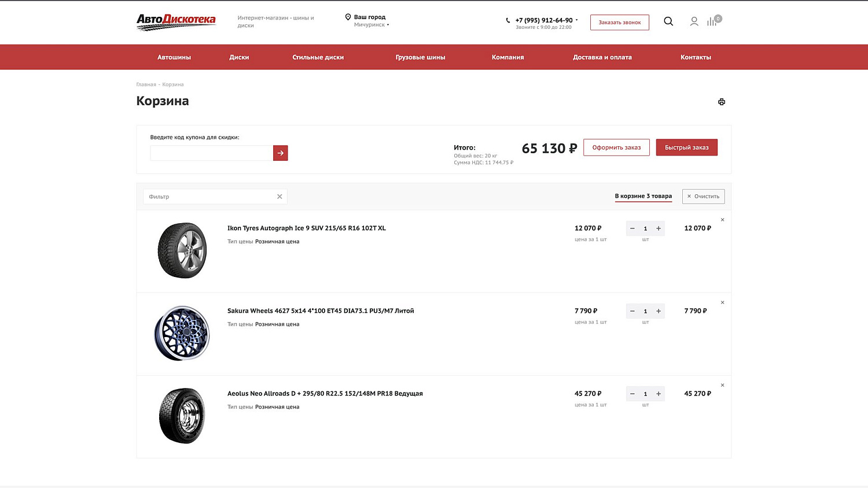Remove Ikon Tyres Autograph item from cart
The width and height of the screenshot is (868, 488).
tap(722, 220)
